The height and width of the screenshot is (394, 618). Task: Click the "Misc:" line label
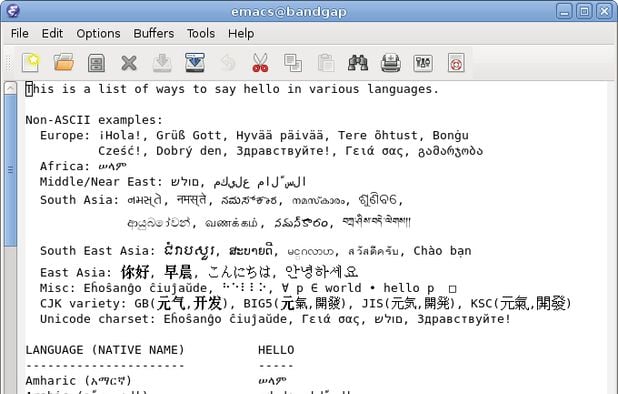coord(58,288)
